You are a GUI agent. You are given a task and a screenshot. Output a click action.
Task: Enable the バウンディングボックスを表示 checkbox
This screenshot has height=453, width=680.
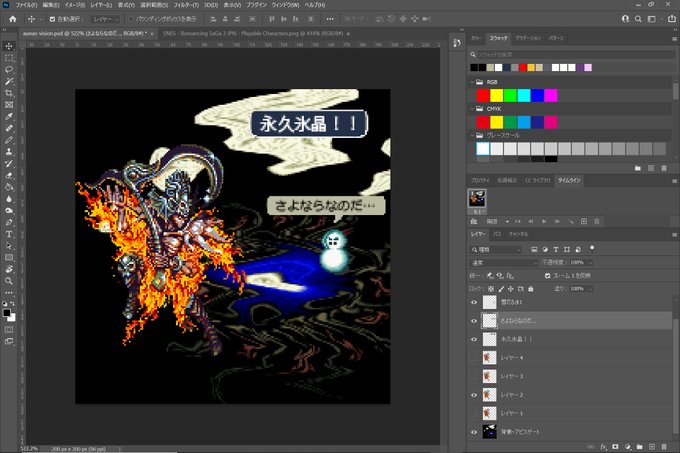coord(131,19)
